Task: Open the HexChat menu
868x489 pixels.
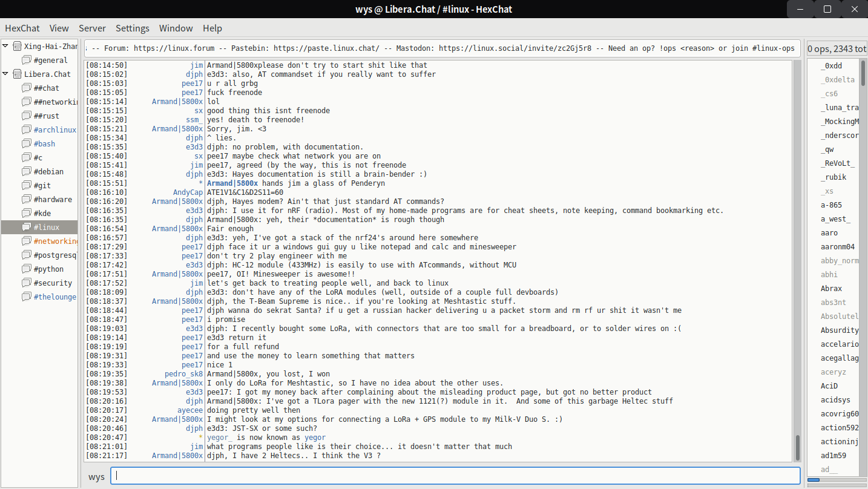Action: click(x=22, y=28)
